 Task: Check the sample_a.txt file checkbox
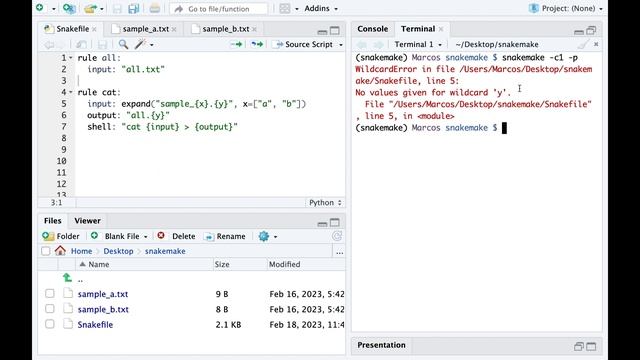pyautogui.click(x=50, y=293)
